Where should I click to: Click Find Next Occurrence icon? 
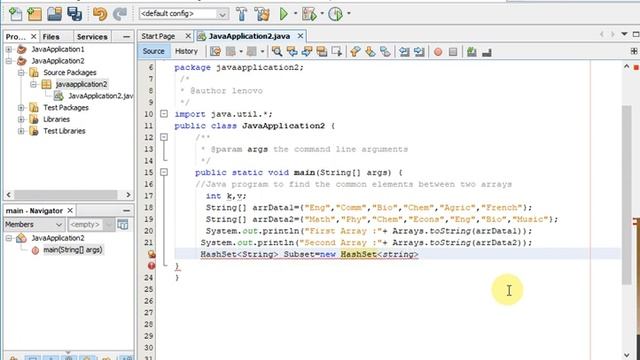pos(307,51)
